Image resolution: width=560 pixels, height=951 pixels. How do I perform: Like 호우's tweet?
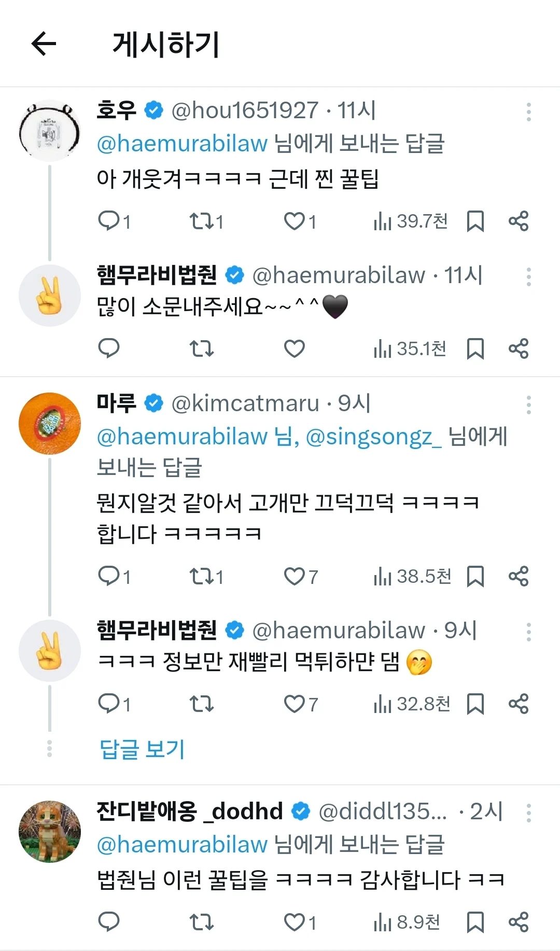295,221
